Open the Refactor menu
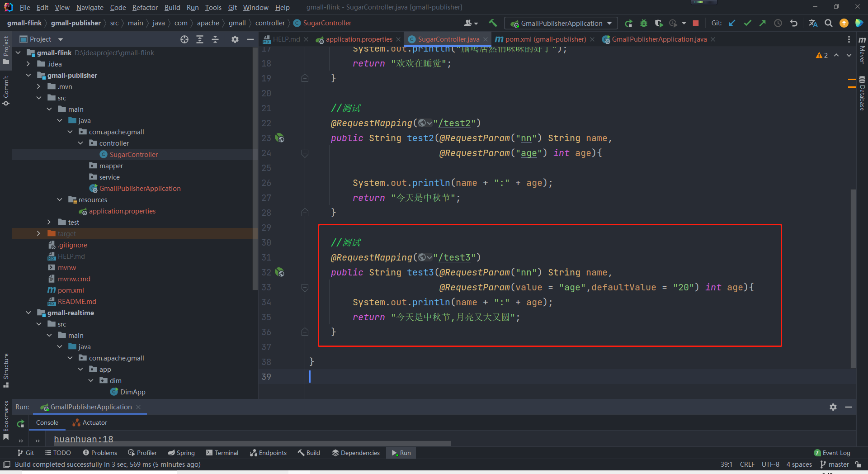Image resolution: width=868 pixels, height=474 pixels. (145, 7)
